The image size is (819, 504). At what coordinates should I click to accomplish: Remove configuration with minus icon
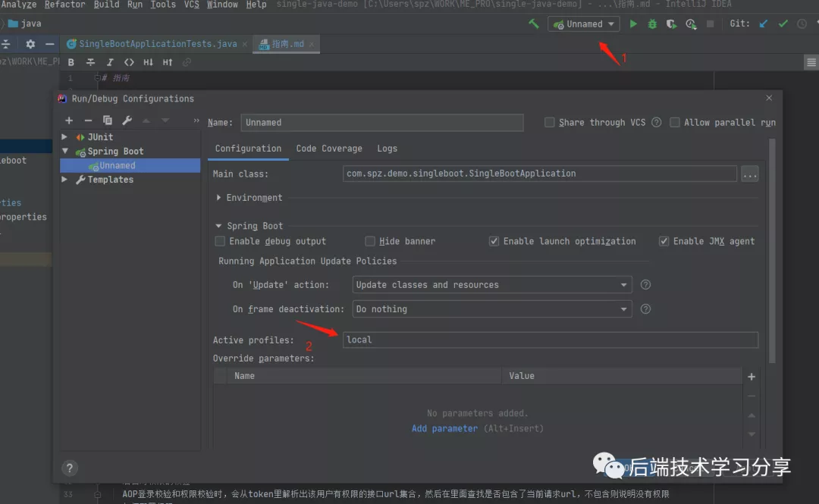coord(88,121)
